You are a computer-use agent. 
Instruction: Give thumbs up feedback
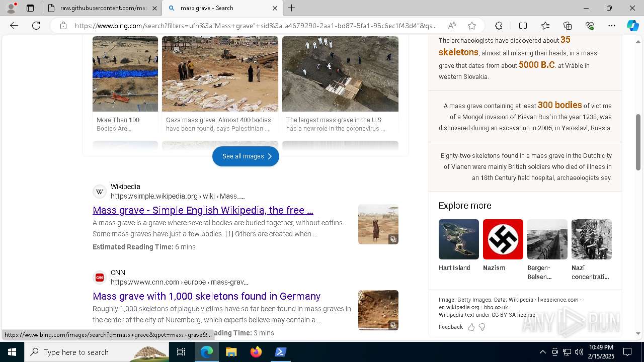coord(471,327)
